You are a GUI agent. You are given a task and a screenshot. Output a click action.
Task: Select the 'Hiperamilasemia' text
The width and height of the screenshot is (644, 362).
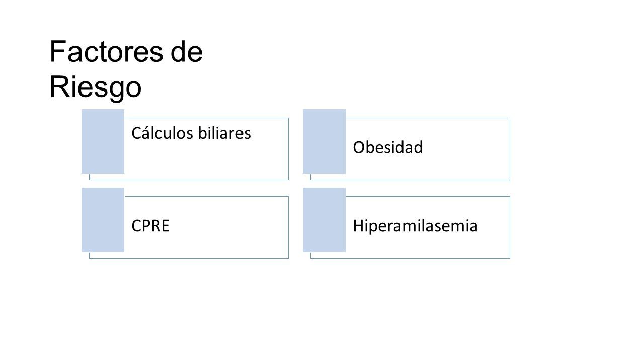pyautogui.click(x=415, y=226)
